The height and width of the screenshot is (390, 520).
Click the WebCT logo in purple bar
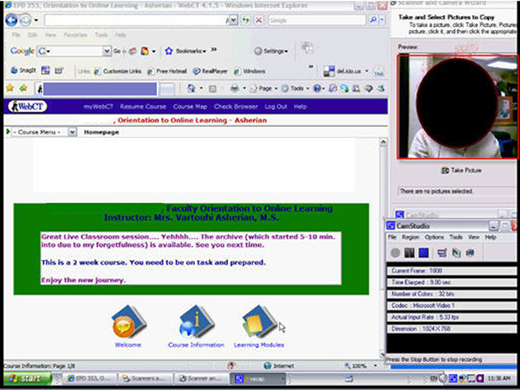point(27,106)
